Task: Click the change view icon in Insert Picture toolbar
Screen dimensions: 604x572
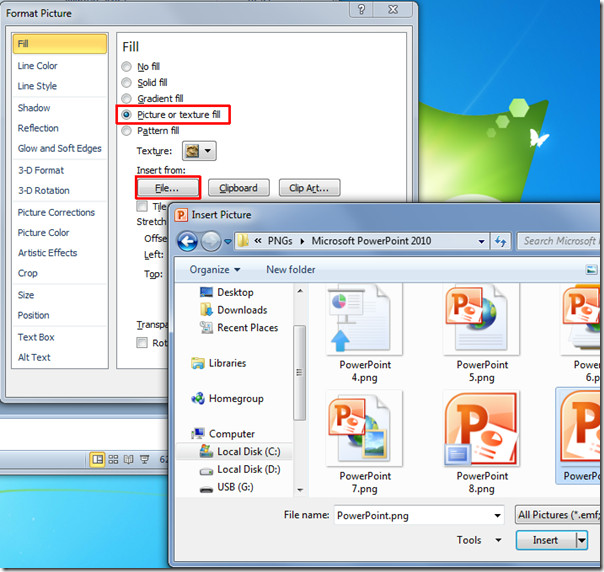Action: (x=591, y=270)
